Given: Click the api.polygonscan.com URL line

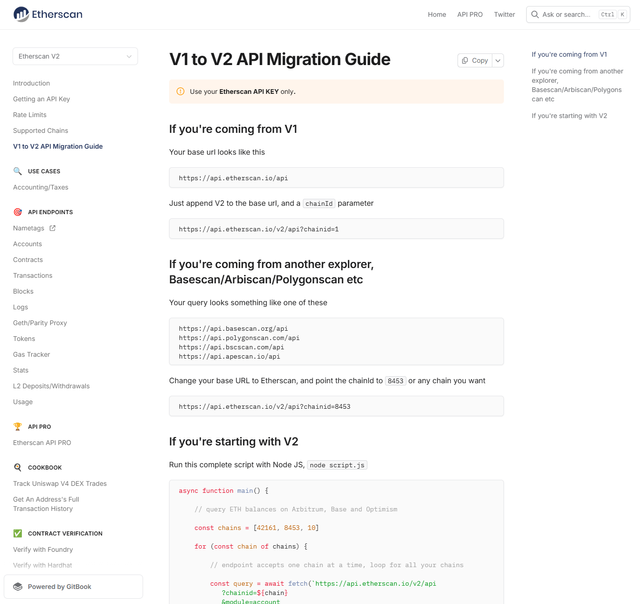Looking at the screenshot, I should coord(239,338).
